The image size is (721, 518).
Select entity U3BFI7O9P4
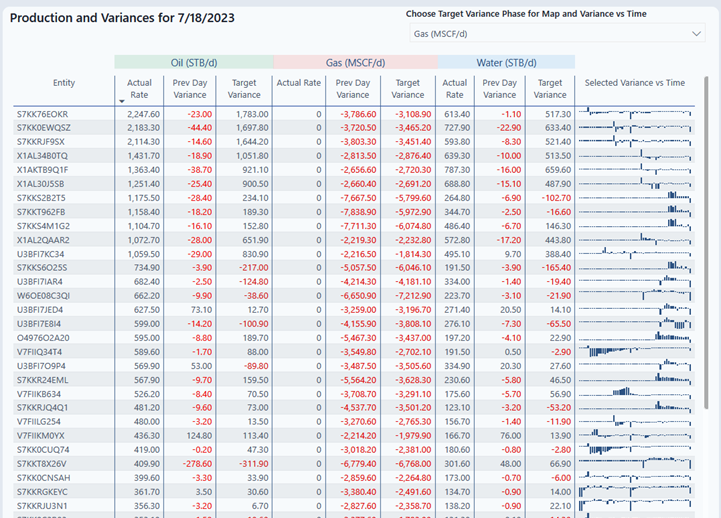[x=41, y=366]
